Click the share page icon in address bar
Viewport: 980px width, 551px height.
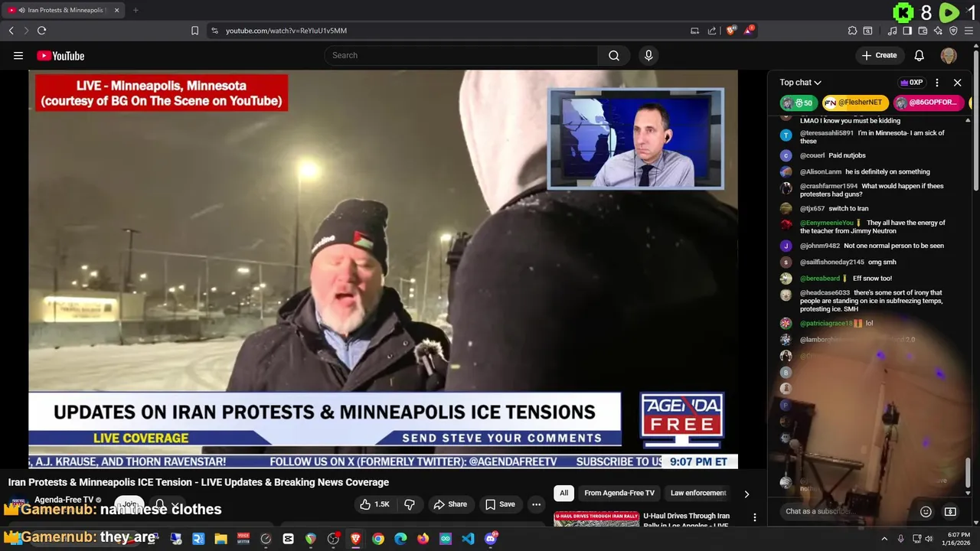tap(712, 31)
